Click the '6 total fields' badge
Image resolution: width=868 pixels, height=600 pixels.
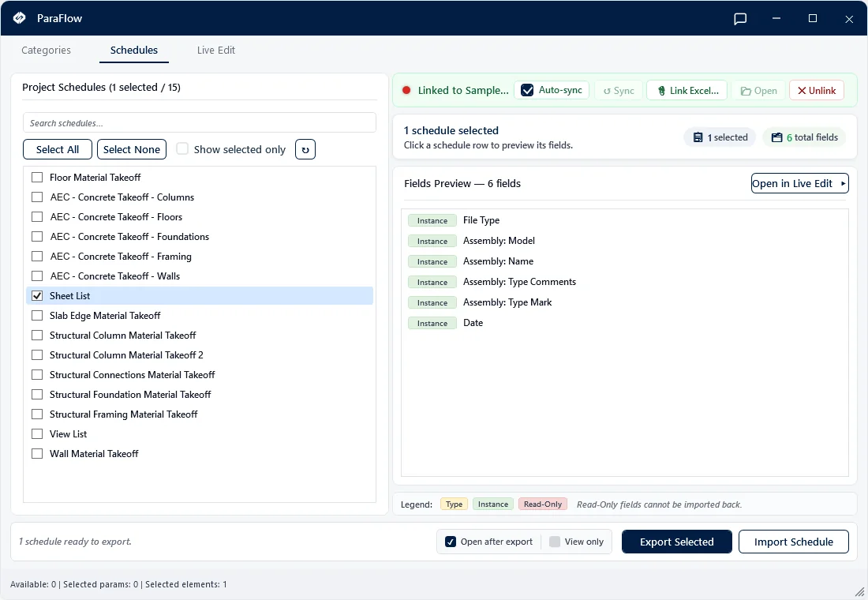[805, 137]
